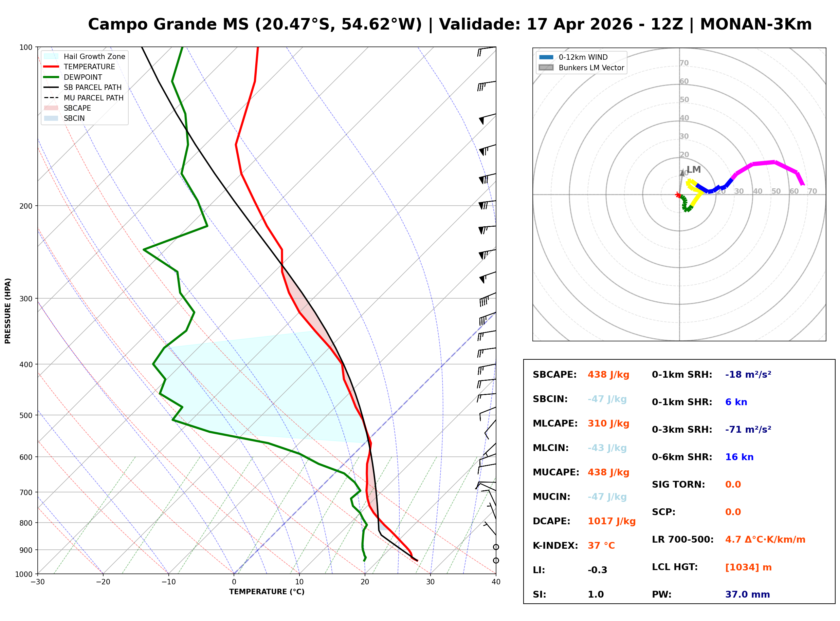Click the blue 0-12km WIND legend swatch
The height and width of the screenshot is (621, 840).
click(x=546, y=57)
